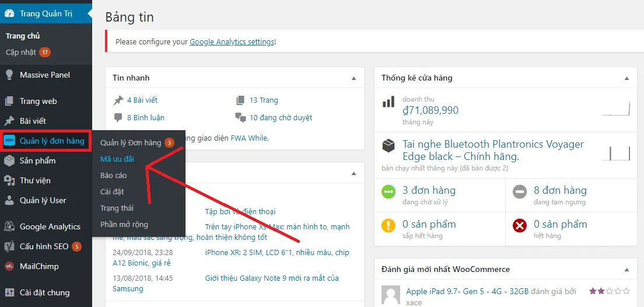
Task: Open the đ71,089,990 revenue link
Action: (x=430, y=110)
